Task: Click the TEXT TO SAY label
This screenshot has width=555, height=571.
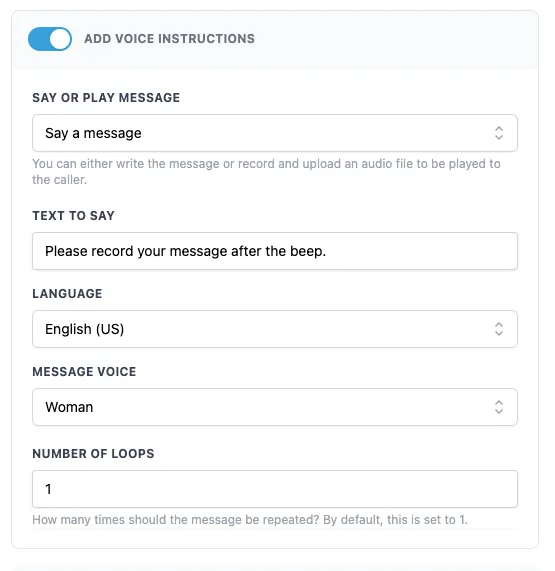Action: 73,216
